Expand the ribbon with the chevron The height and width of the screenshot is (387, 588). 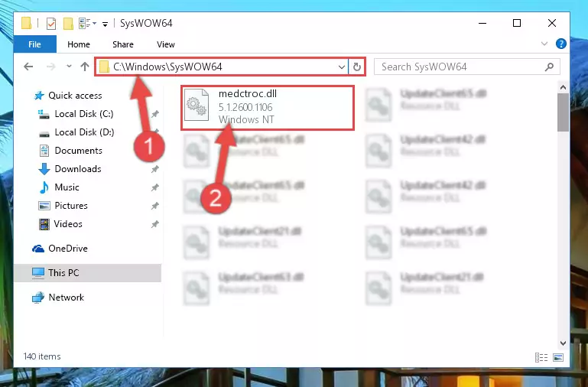(x=544, y=44)
